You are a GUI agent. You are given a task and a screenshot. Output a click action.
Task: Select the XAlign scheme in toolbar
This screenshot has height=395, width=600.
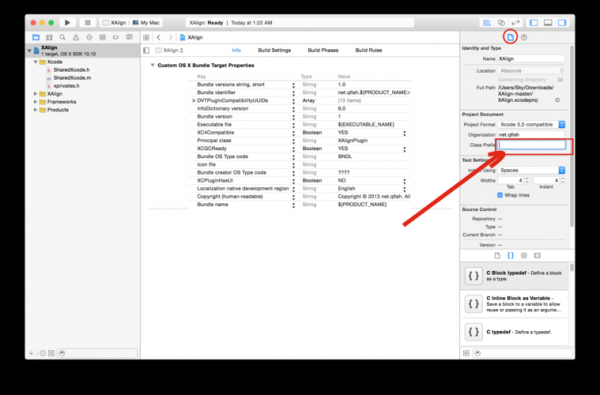coord(114,23)
